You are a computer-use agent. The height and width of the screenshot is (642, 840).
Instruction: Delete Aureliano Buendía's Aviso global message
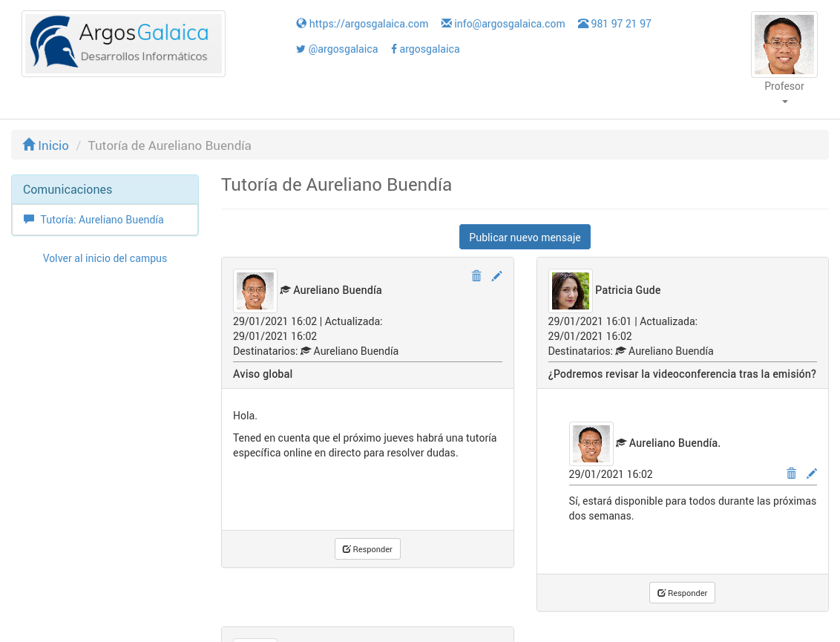(476, 276)
